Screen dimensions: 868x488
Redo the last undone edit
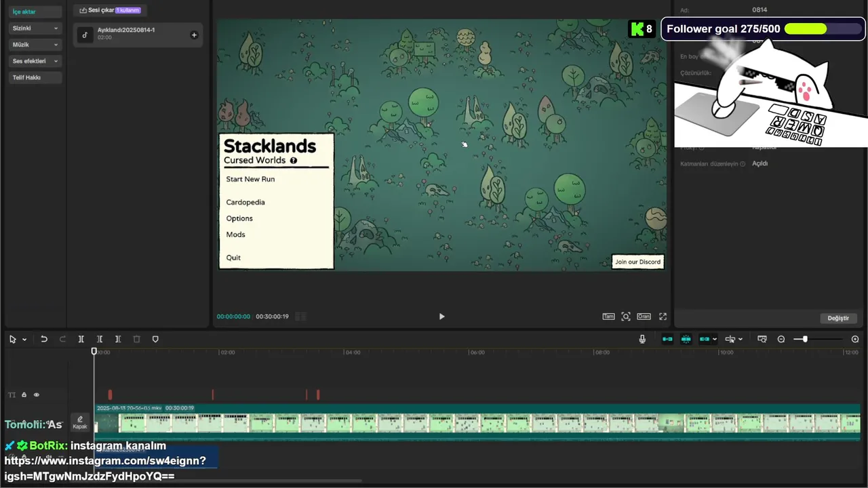click(x=62, y=339)
